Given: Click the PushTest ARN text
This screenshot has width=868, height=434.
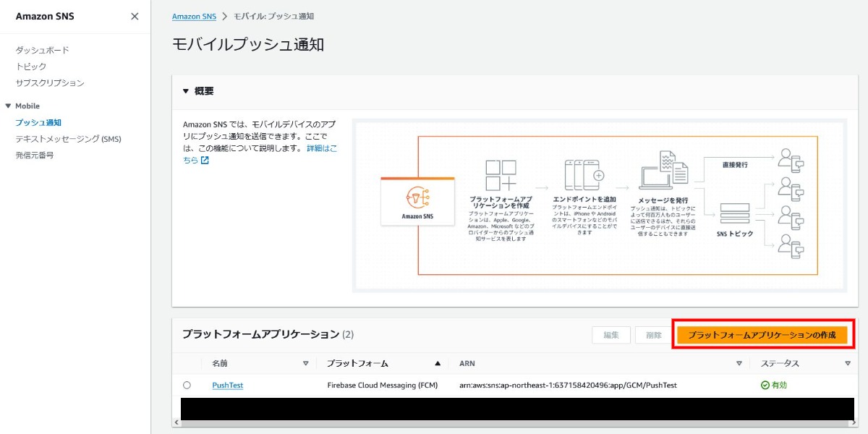Looking at the screenshot, I should pos(568,386).
